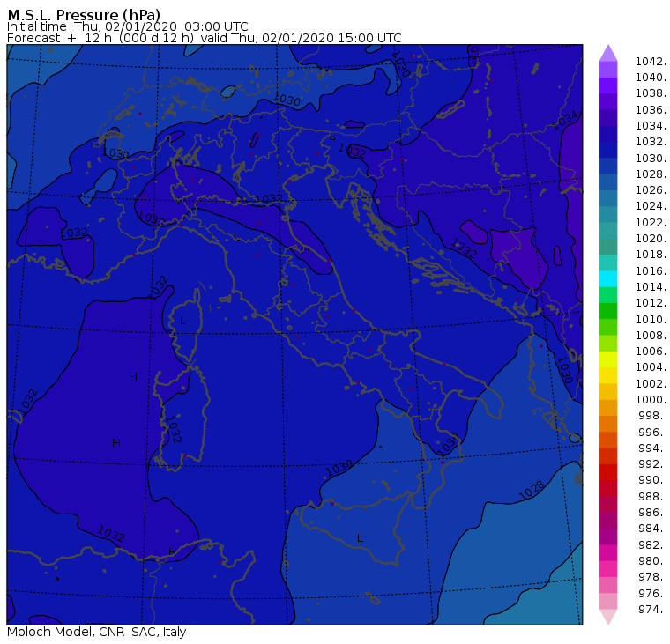The height and width of the screenshot is (644, 670).
Task: Click the Moloch Model, CNR-ISAC, Italy credit
Action: [x=97, y=632]
